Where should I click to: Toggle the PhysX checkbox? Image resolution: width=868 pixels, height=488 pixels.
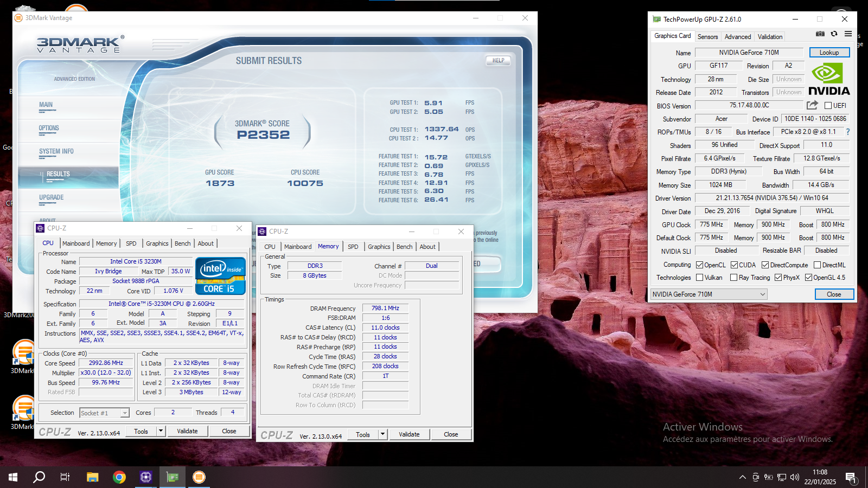[x=778, y=278]
